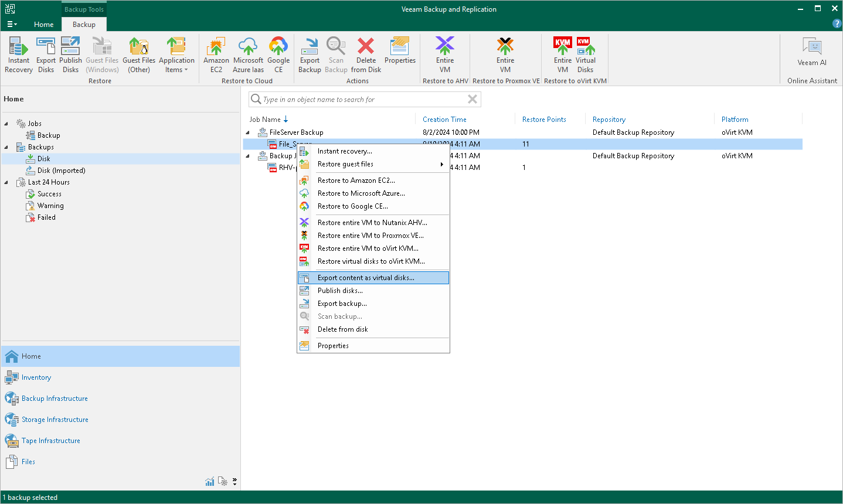The image size is (843, 504).
Task: Open Storage Infrastructure view
Action: (121, 420)
